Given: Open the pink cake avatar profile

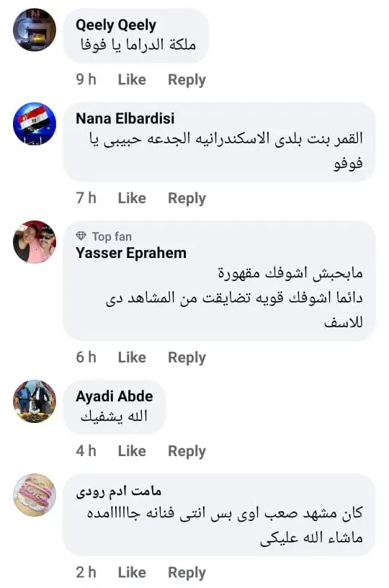Looking at the screenshot, I should (35, 495).
